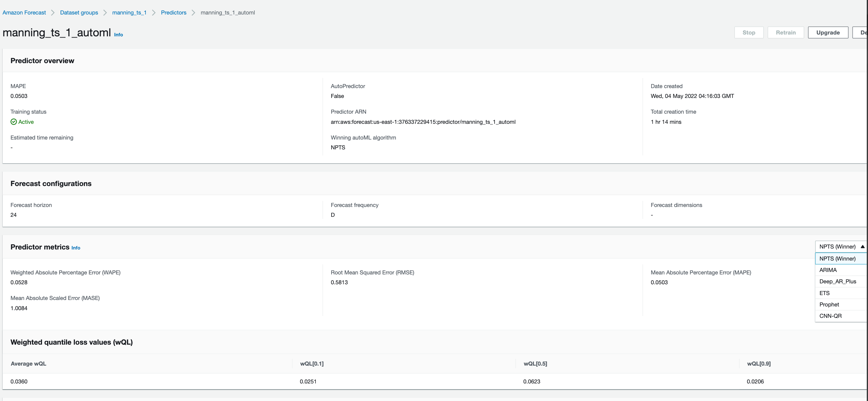Click the Stop button
The width and height of the screenshot is (868, 401).
coord(748,33)
